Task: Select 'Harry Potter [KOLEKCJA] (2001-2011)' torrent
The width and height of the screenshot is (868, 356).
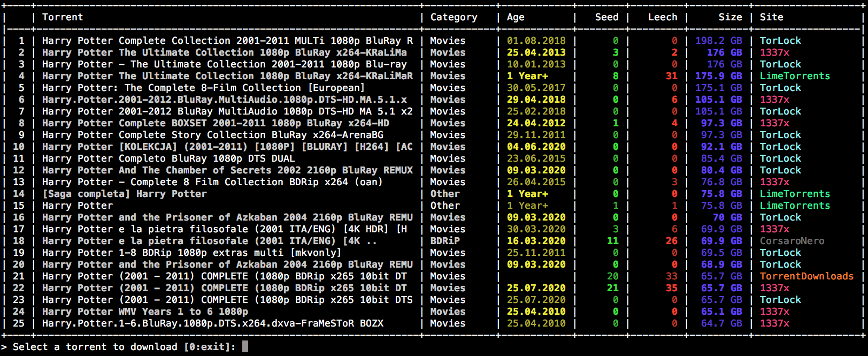Action: [227, 147]
